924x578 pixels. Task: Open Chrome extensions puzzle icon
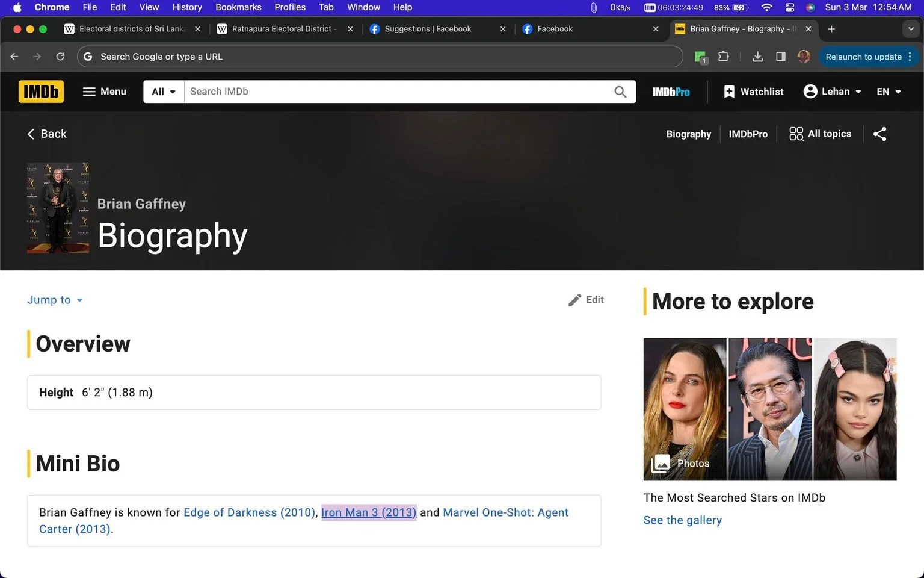pos(724,57)
